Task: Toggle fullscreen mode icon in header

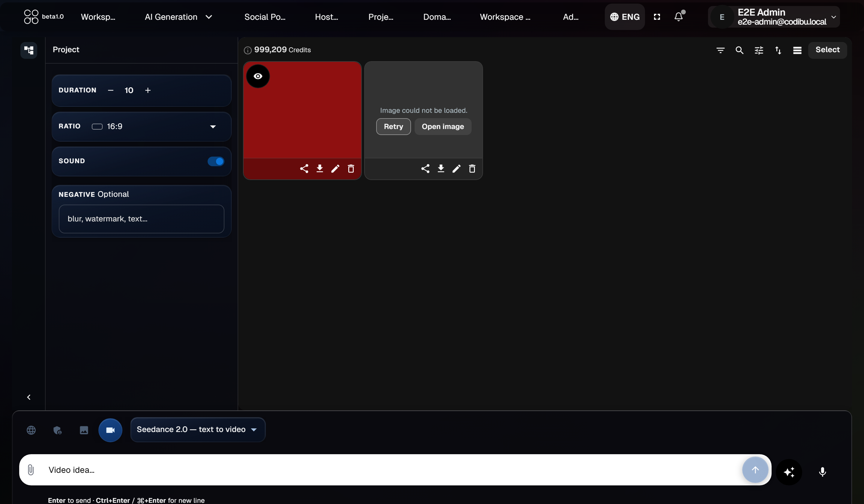Action: (657, 17)
